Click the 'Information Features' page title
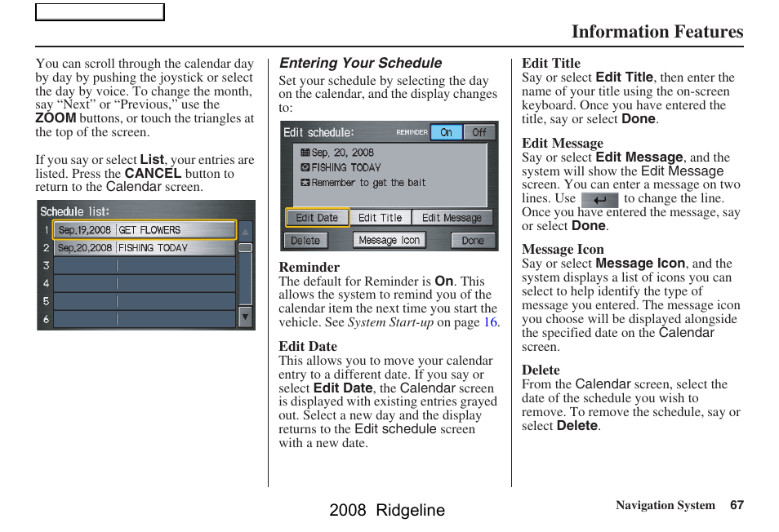The height and width of the screenshot is (532, 779). tap(657, 31)
